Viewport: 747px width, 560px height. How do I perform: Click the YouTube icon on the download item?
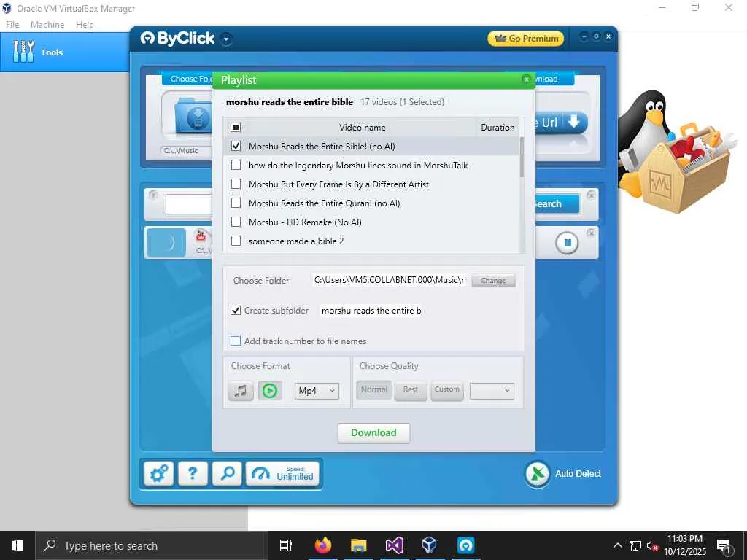point(201,235)
